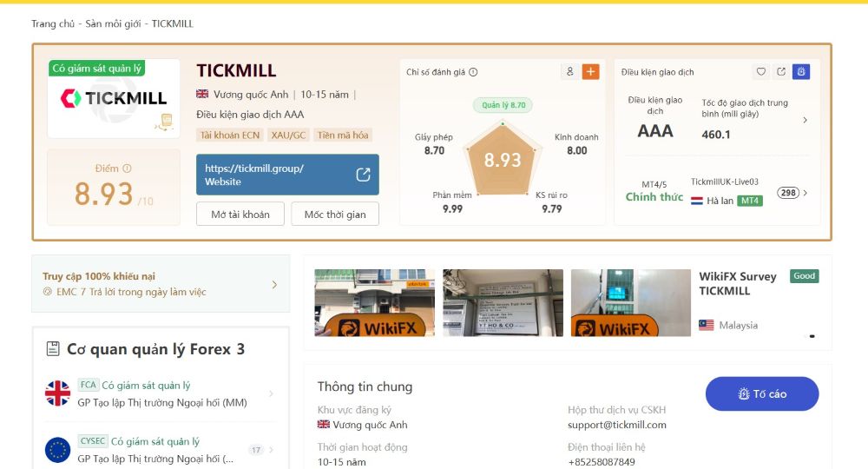Click the Phần mềm 9.99 score
Image resolution: width=868 pixels, height=469 pixels.
click(452, 202)
